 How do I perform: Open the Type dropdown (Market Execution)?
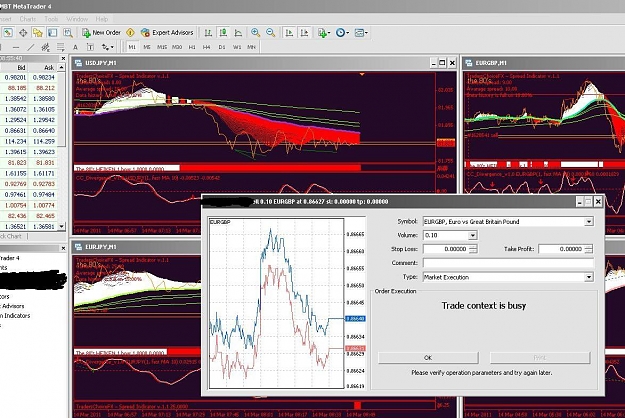coord(589,277)
